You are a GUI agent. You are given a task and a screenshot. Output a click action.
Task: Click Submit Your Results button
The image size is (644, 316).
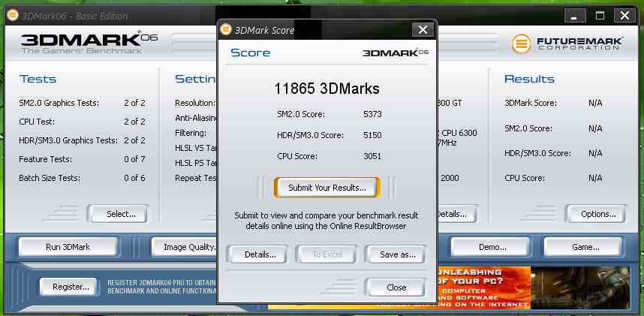click(x=327, y=188)
